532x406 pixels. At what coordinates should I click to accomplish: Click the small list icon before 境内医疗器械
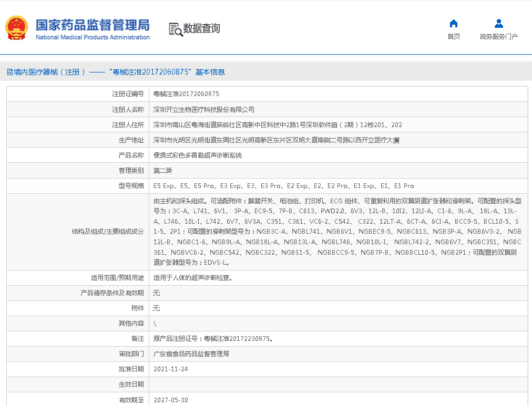(9, 72)
